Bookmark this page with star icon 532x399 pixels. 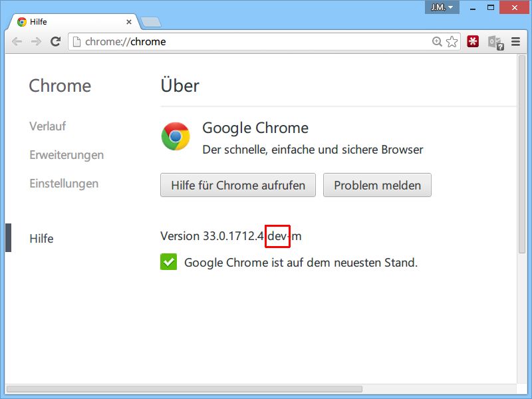click(452, 42)
